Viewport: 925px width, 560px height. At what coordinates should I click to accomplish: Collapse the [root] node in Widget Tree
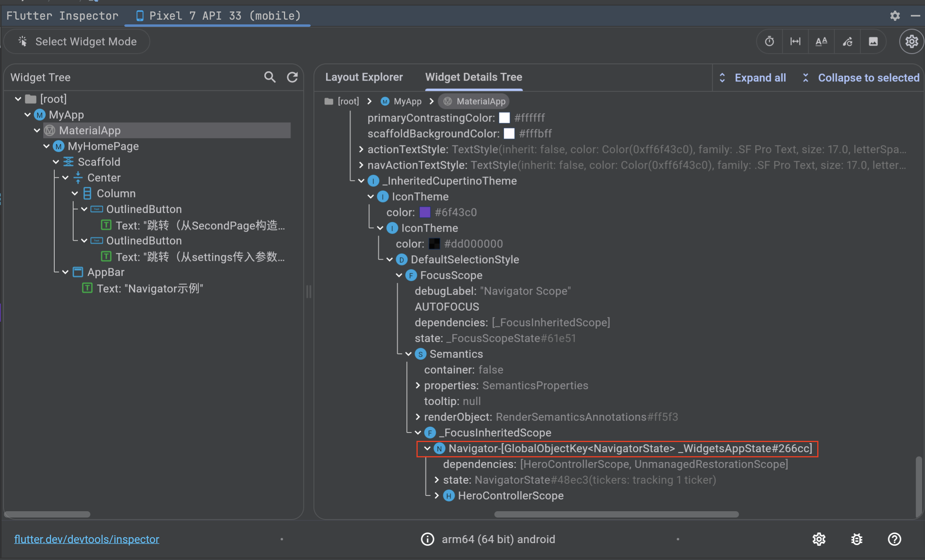[x=18, y=99]
